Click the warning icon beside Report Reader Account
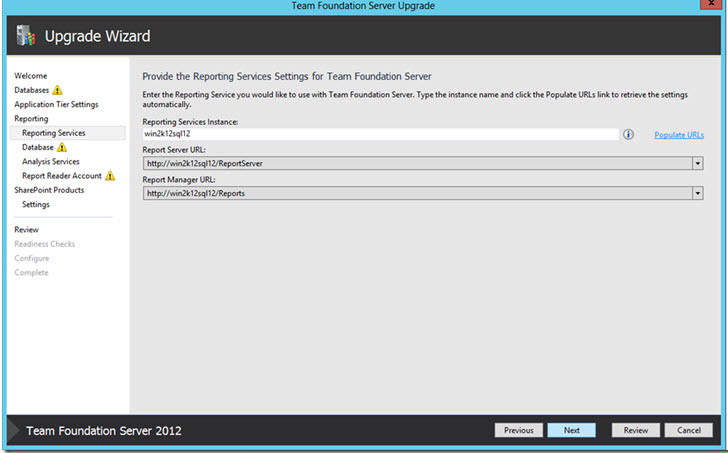This screenshot has height=453, width=728. pyautogui.click(x=110, y=175)
